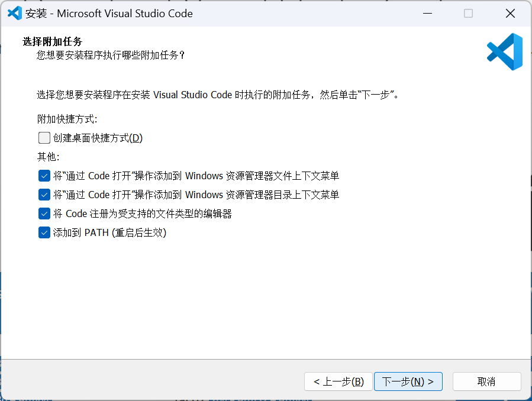Click the 您想要安装程序执行哪些附加任务？ subtitle

click(111, 55)
